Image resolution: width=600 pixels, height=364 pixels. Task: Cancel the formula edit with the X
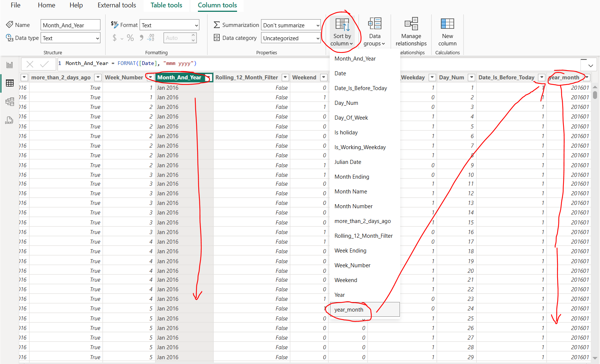(30, 64)
